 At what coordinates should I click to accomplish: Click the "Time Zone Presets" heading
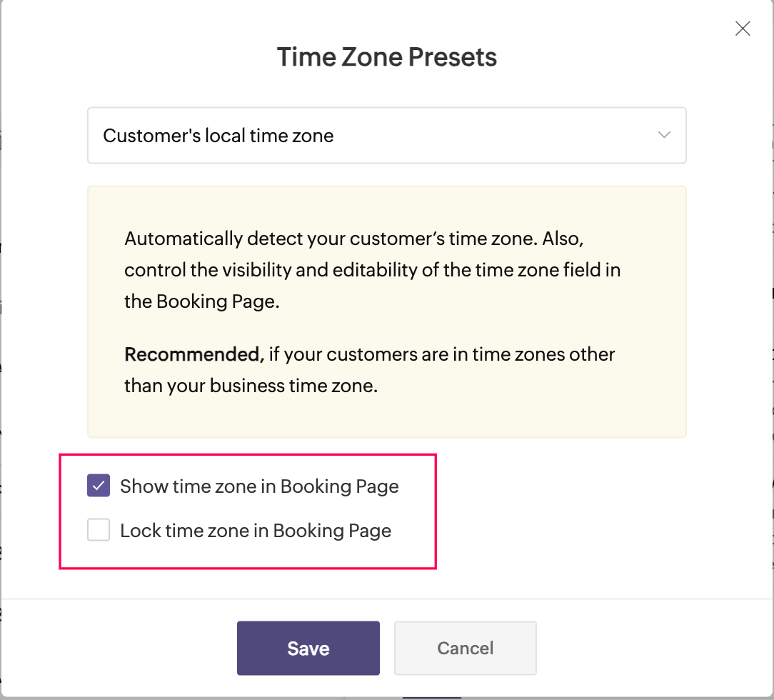[386, 57]
